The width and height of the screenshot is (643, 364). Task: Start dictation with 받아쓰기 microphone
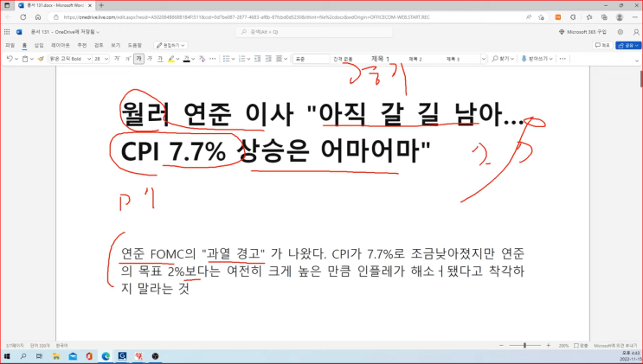(x=537, y=59)
